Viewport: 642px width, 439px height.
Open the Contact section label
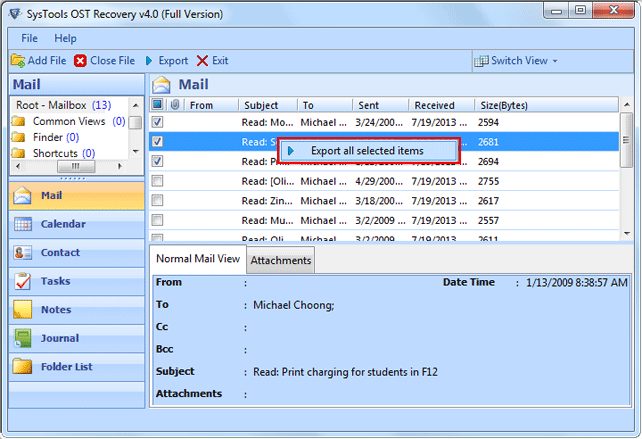tap(60, 253)
